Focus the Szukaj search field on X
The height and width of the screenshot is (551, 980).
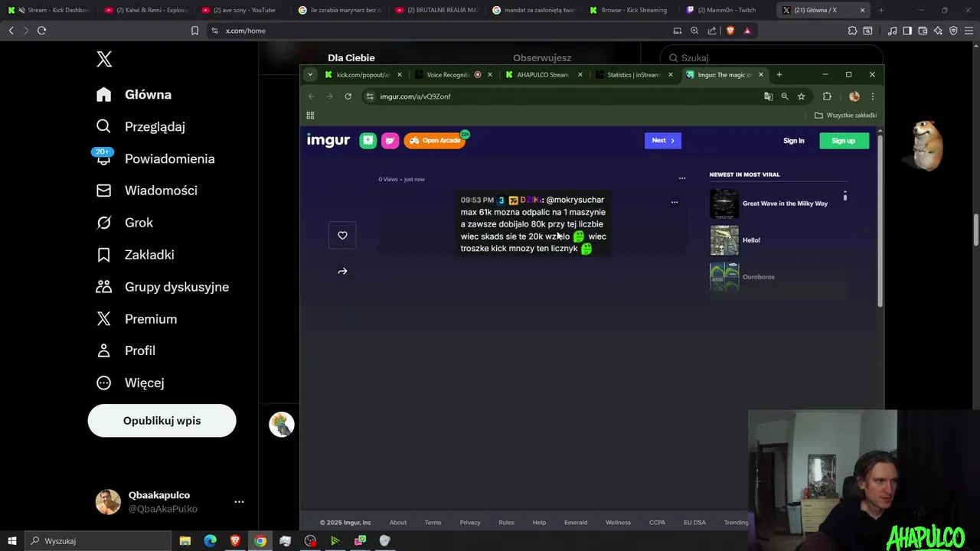772,58
